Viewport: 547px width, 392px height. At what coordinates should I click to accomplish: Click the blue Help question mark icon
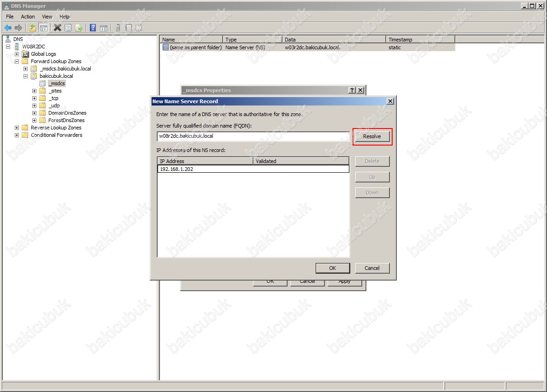pyautogui.click(x=93, y=28)
